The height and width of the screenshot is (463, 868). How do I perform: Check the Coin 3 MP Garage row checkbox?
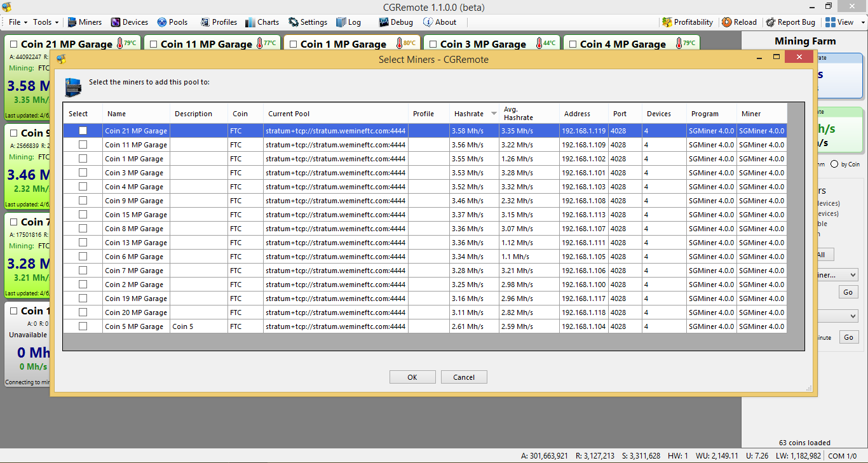(x=83, y=172)
